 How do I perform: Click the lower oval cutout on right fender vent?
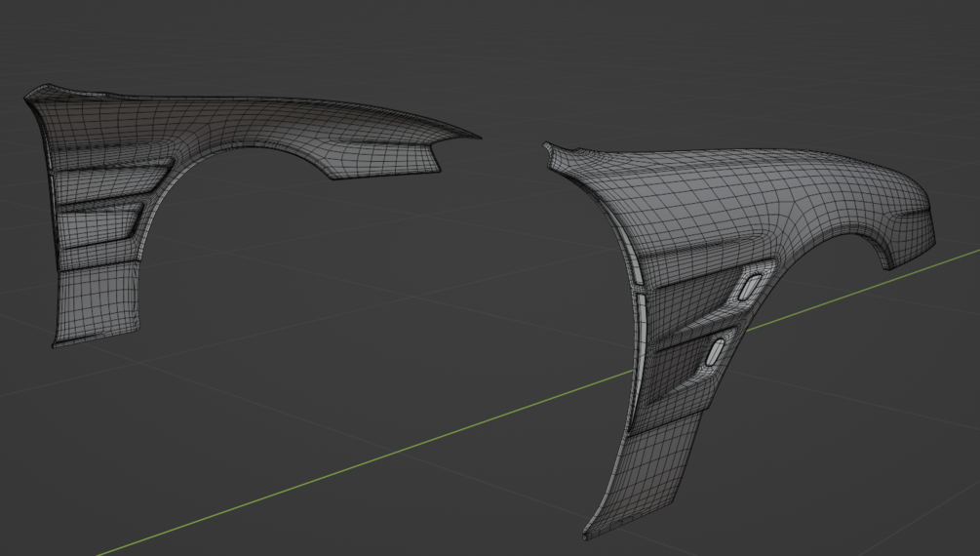point(715,352)
